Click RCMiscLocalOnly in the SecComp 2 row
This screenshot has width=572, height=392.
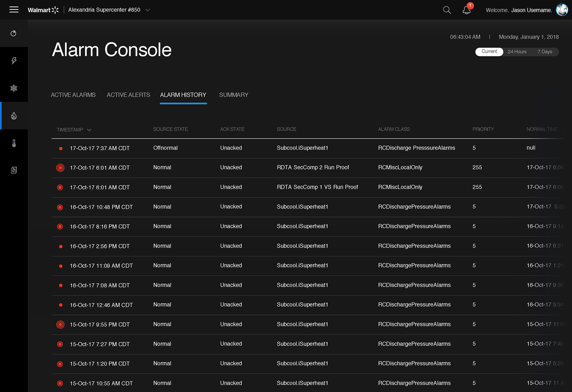coord(400,168)
